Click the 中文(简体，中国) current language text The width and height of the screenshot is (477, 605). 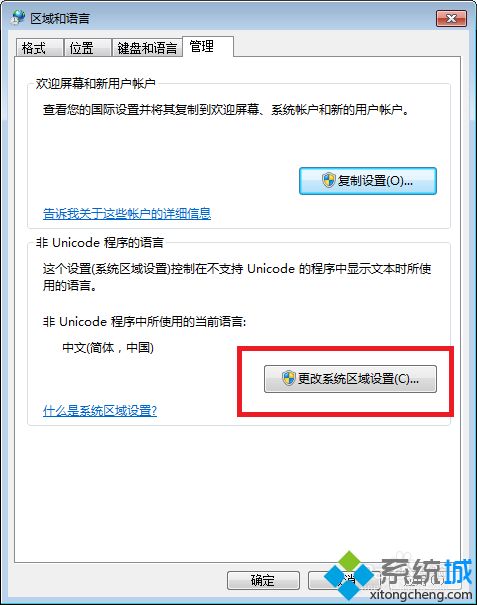click(x=108, y=348)
